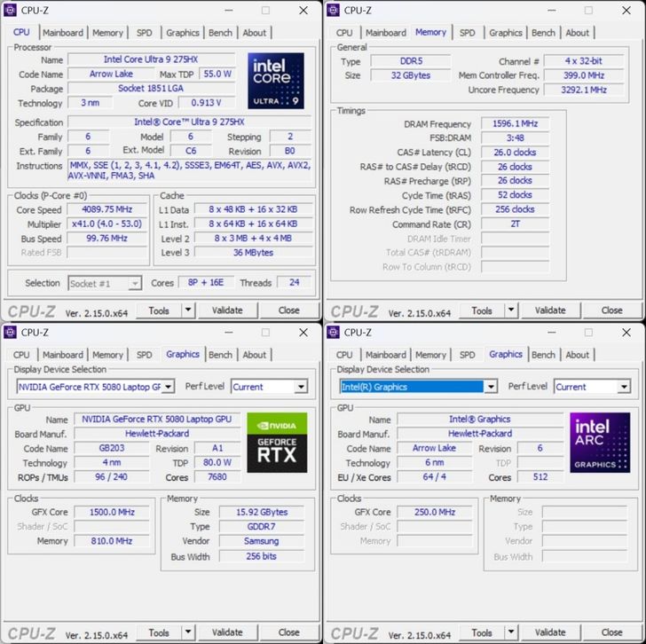Open Tools dropdown arrow in CPU window
Viewport: 646px width, 644px height.
click(x=188, y=310)
